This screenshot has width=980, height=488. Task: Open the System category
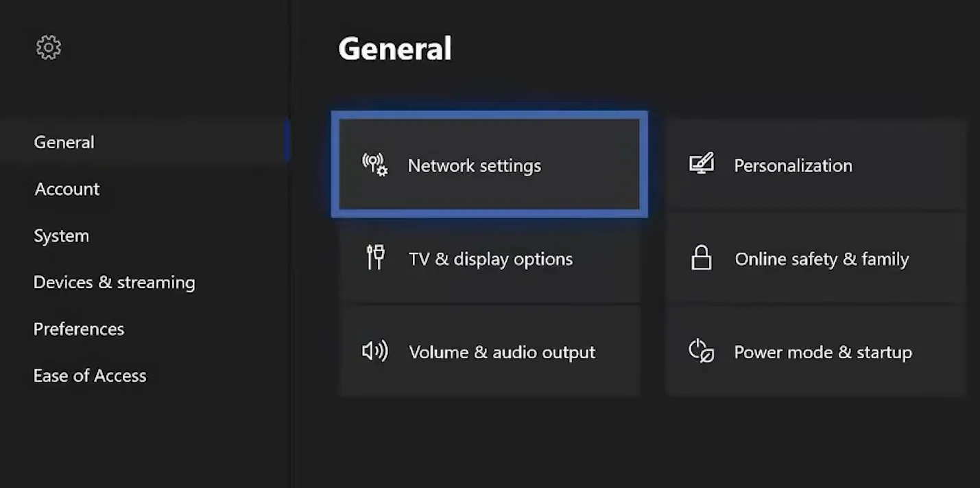coord(62,235)
